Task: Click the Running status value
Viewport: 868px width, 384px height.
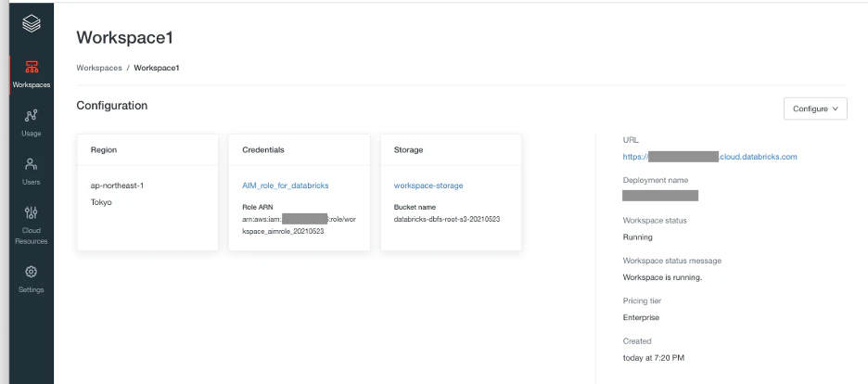Action: 638,237
